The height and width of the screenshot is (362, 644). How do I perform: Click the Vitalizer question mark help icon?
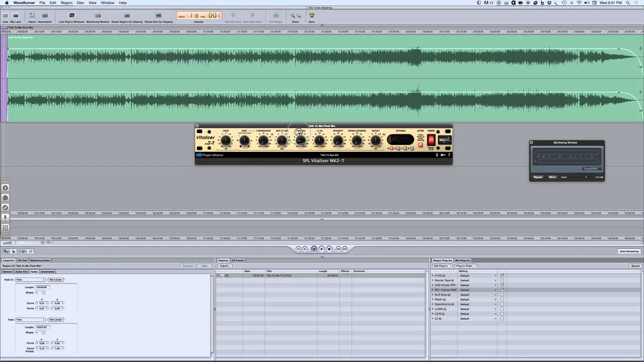pyautogui.click(x=449, y=155)
